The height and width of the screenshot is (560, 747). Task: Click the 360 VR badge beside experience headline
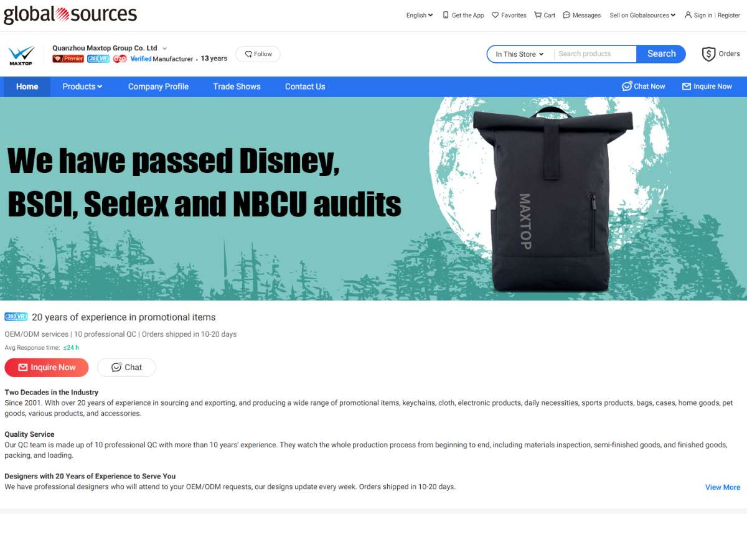(x=16, y=317)
